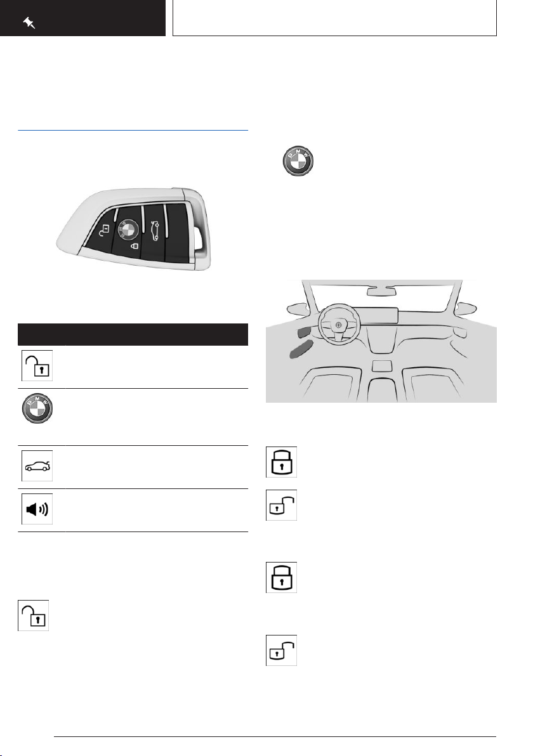Image resolution: width=533 pixels, height=756 pixels.
Task: Click the BMW roundel atop the right column
Action: point(298,161)
